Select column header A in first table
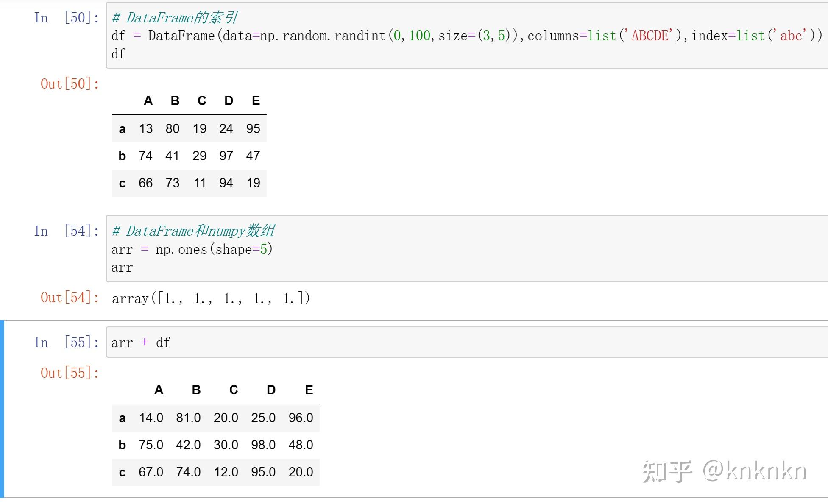828x504 pixels. coord(148,100)
